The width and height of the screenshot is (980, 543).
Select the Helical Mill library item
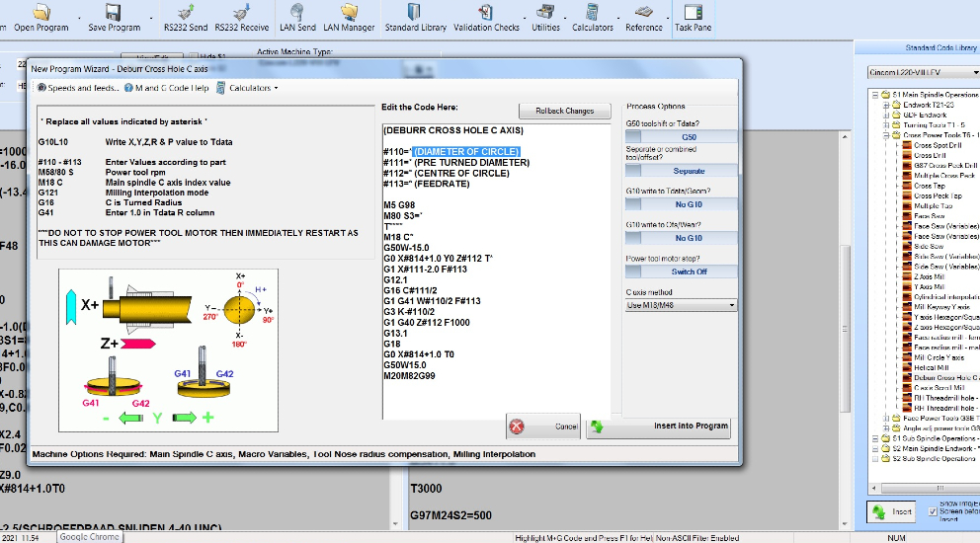tap(931, 367)
